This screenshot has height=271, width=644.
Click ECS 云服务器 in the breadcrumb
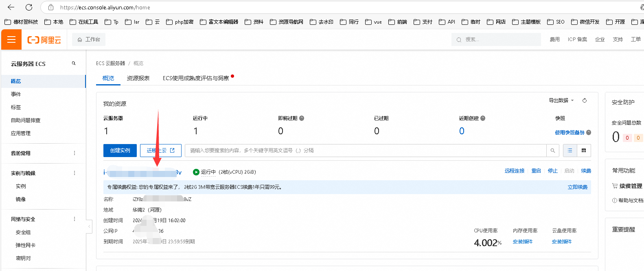111,63
